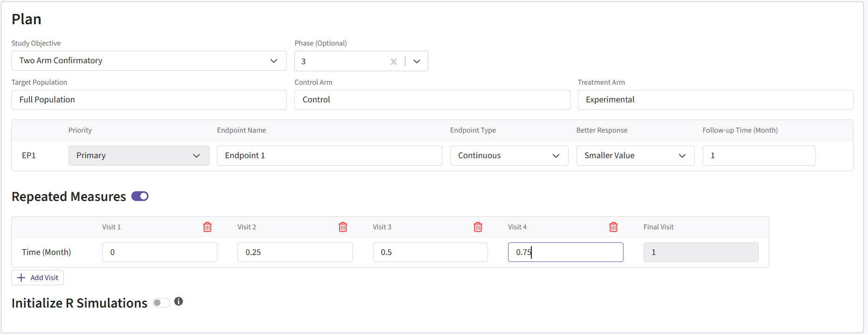Delete Visit 2 with its trash icon

(343, 227)
